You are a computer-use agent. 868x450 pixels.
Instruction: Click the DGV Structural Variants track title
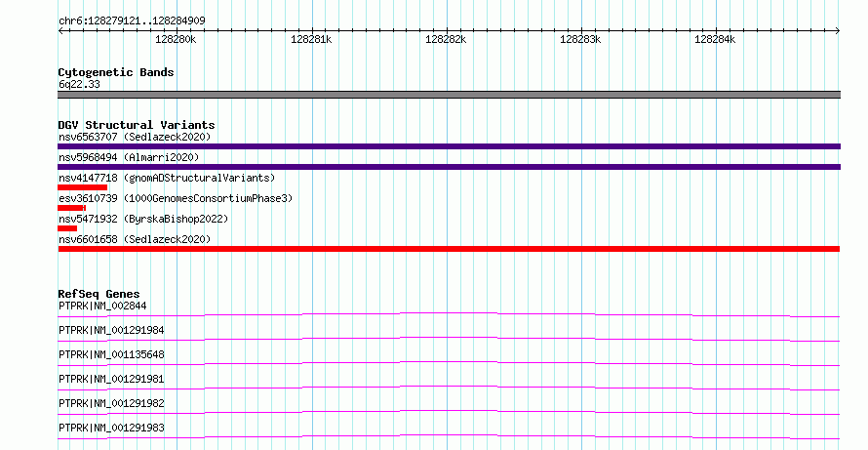[x=137, y=125]
